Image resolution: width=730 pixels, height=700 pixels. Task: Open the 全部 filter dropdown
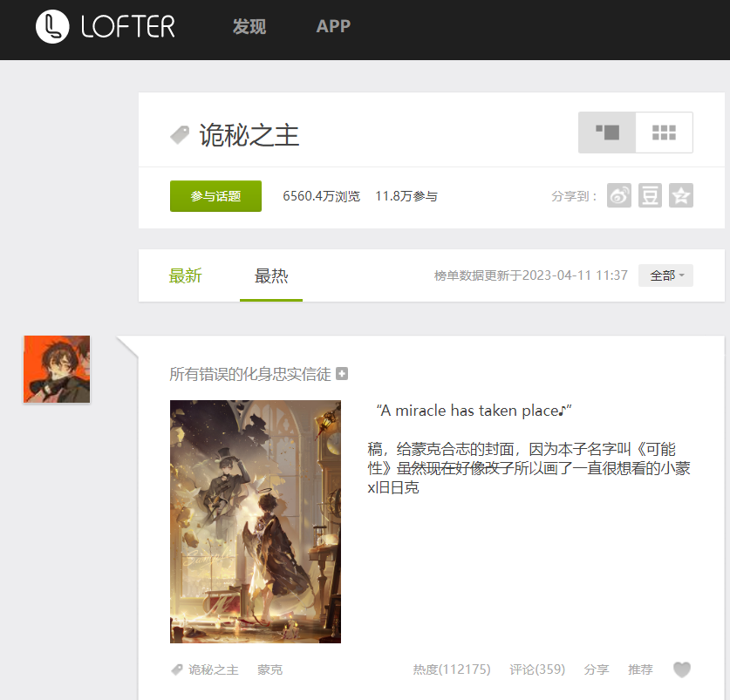tap(665, 275)
